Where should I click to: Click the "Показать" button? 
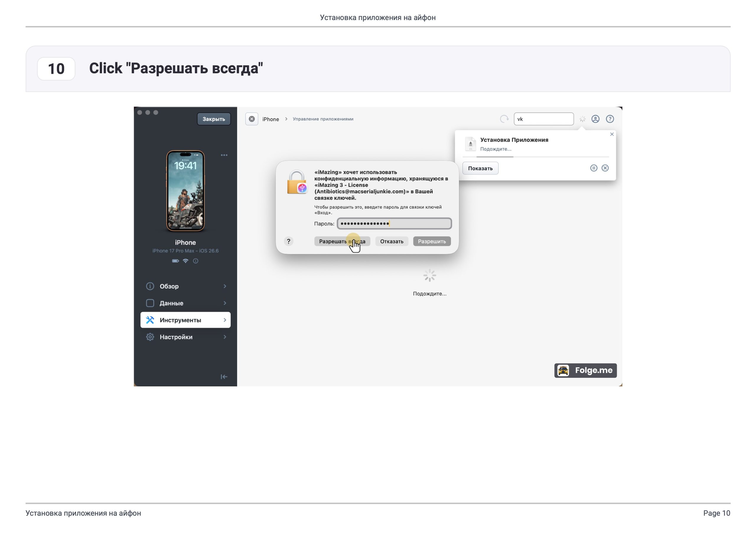pyautogui.click(x=480, y=168)
